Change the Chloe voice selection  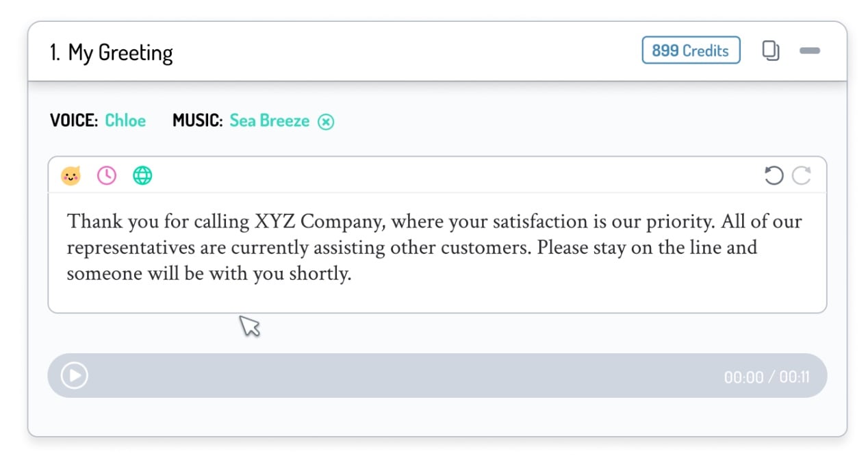(x=125, y=121)
